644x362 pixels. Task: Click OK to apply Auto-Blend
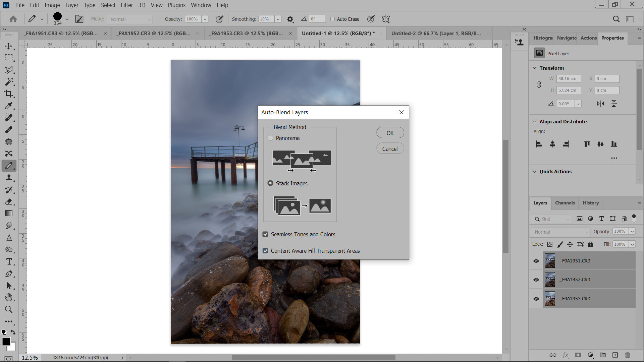pyautogui.click(x=390, y=133)
